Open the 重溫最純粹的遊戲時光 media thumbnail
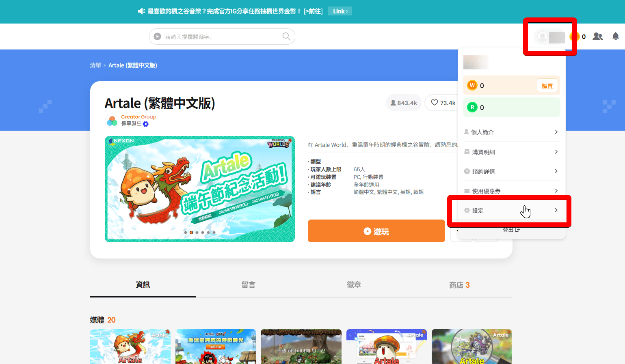The height and width of the screenshot is (364, 625). tap(216, 347)
